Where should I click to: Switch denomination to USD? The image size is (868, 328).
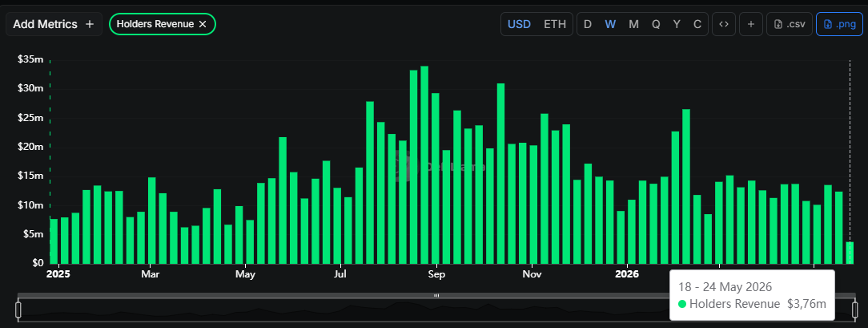519,24
